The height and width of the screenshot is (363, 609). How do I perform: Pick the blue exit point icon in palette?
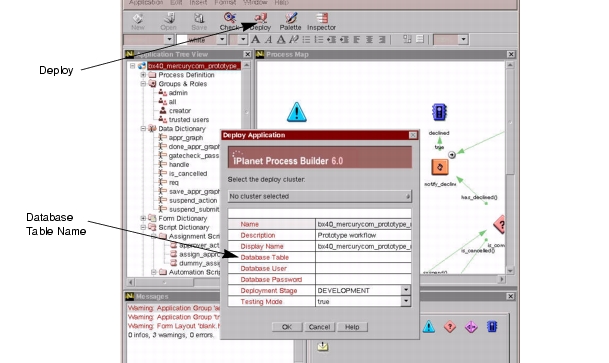(492, 327)
